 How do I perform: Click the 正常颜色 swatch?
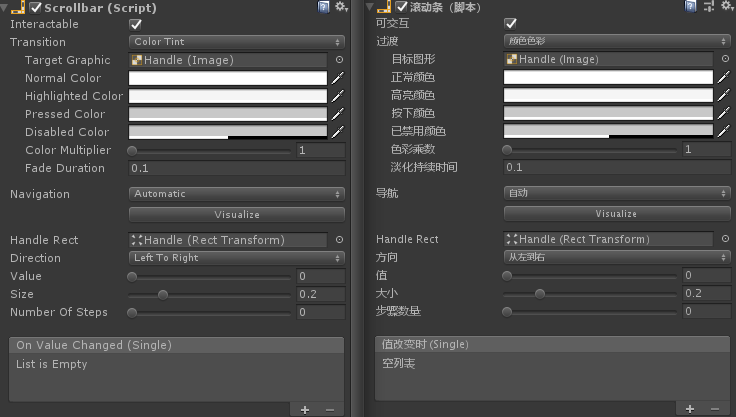pyautogui.click(x=608, y=77)
